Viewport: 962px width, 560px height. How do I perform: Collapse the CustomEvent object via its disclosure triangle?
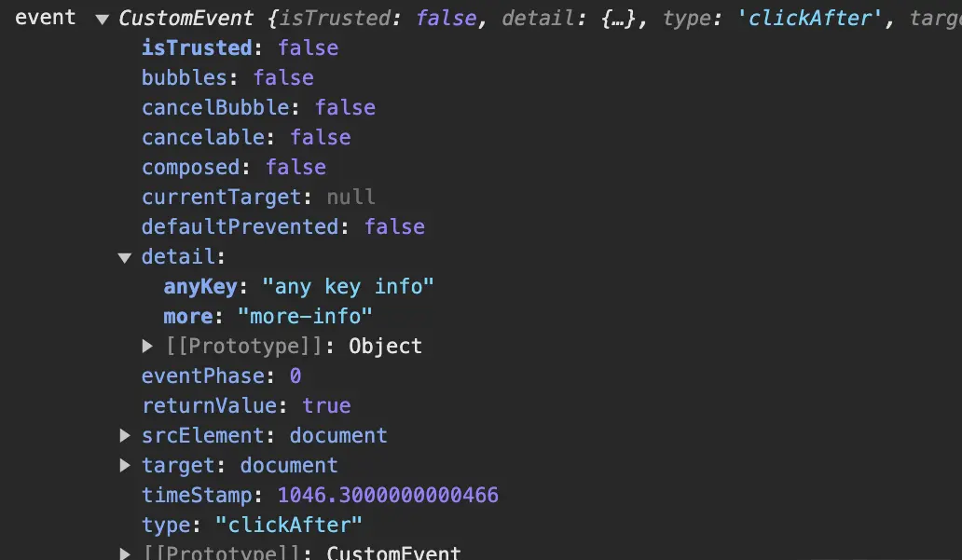tap(102, 17)
